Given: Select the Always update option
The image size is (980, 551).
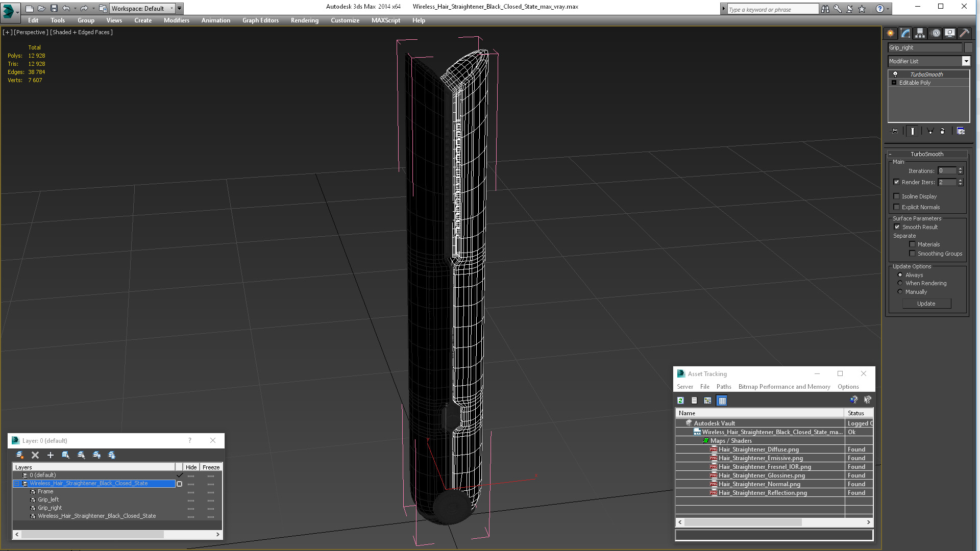Looking at the screenshot, I should tap(900, 275).
